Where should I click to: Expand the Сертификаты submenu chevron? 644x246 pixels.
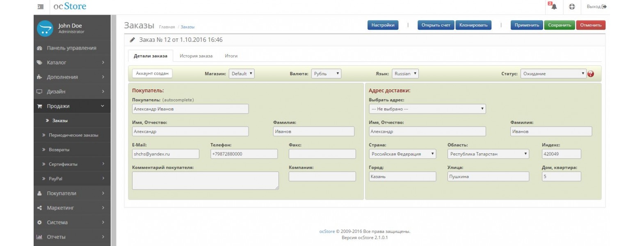coord(103,164)
